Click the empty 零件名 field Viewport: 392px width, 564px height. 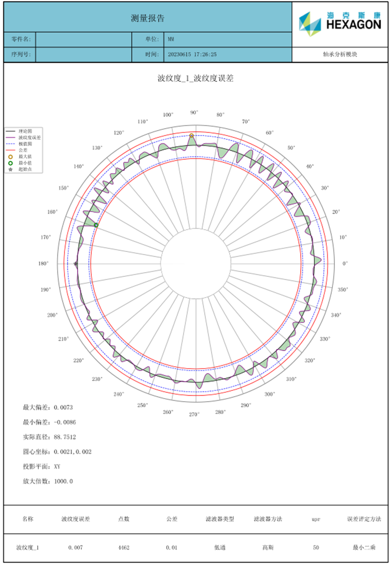(x=83, y=39)
